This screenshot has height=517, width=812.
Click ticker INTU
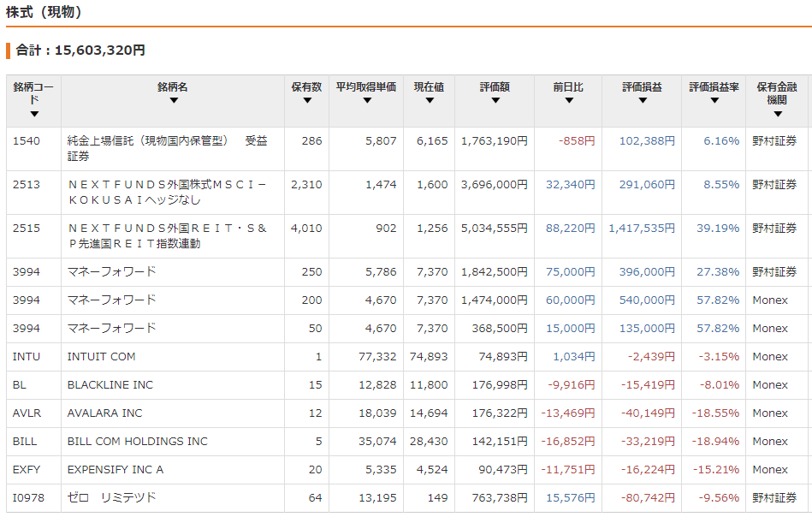[26, 357]
